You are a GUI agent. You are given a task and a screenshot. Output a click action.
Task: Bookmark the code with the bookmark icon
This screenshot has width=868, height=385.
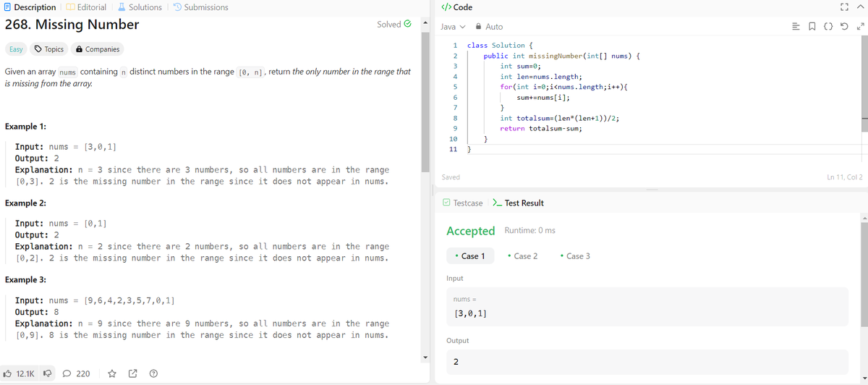click(x=812, y=27)
